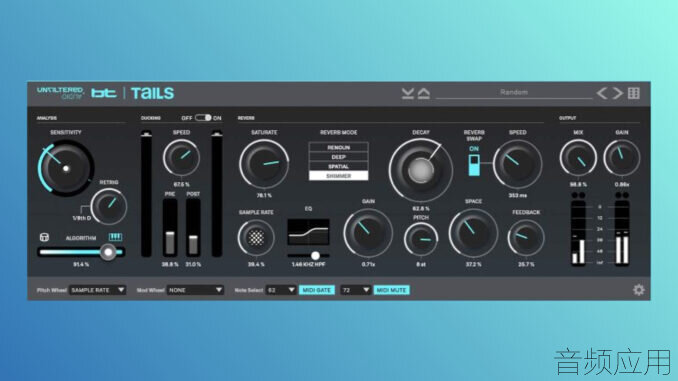678x381 pixels.
Task: Click the load preset up-arrow icon
Action: point(424,93)
